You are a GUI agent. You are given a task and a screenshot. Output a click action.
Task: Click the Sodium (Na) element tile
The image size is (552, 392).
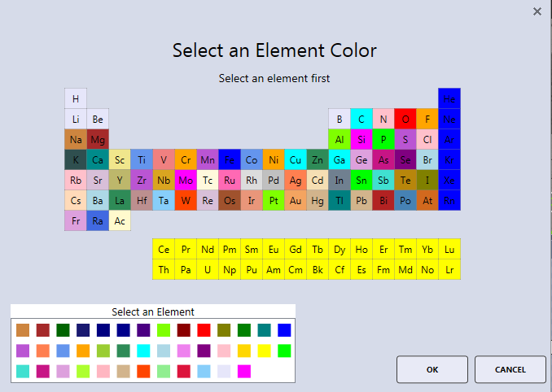pos(76,140)
